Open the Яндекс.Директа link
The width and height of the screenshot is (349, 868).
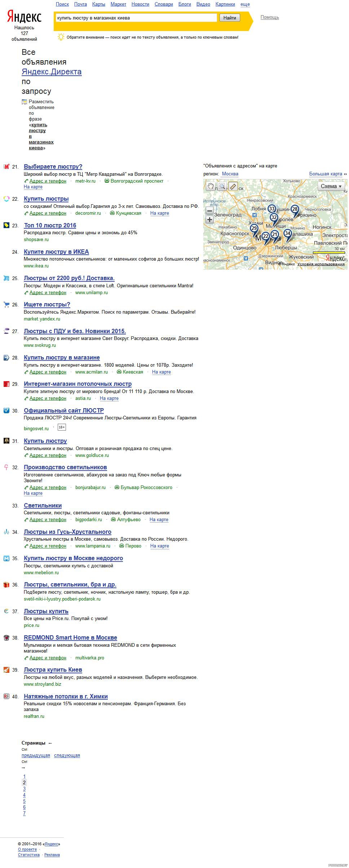52,71
